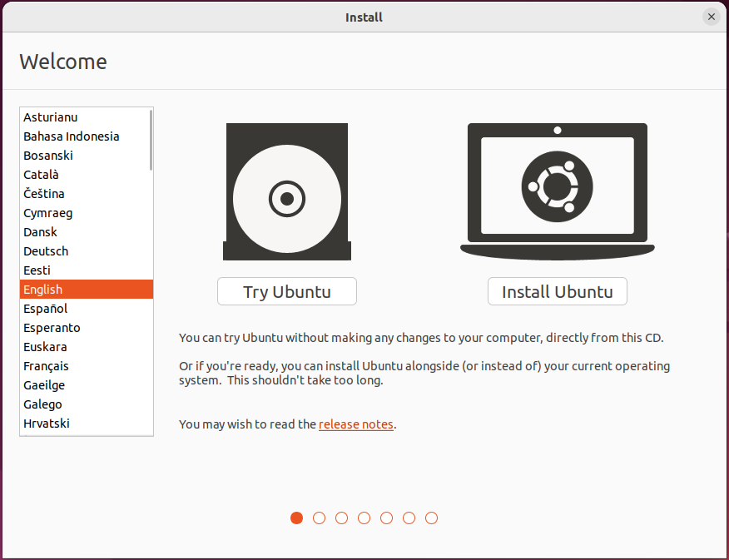The width and height of the screenshot is (729, 560).
Task: Close the Install window
Action: coord(711,17)
